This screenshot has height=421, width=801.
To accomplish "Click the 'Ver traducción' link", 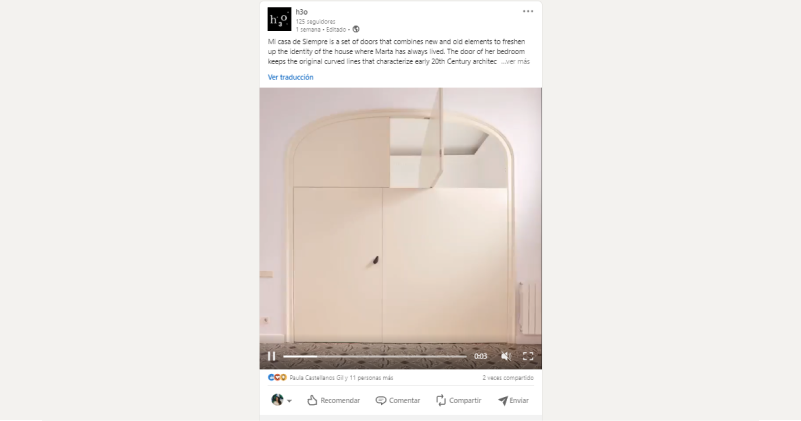I will tap(291, 77).
